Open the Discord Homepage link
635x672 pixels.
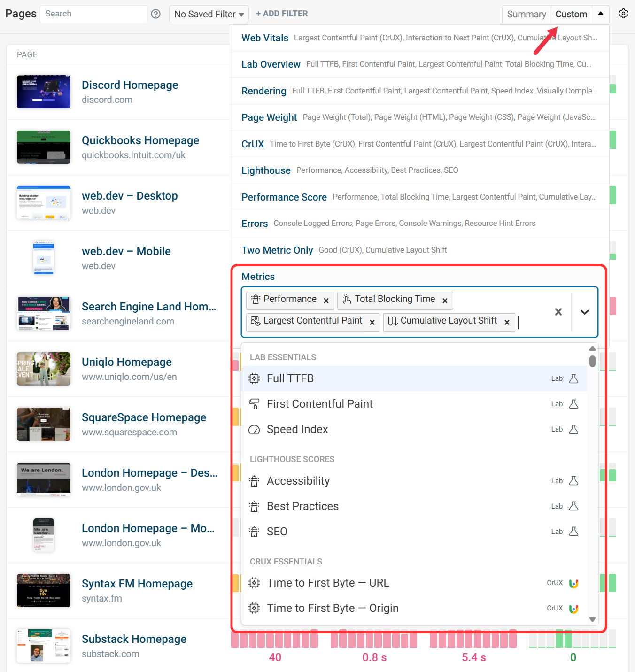click(x=130, y=85)
